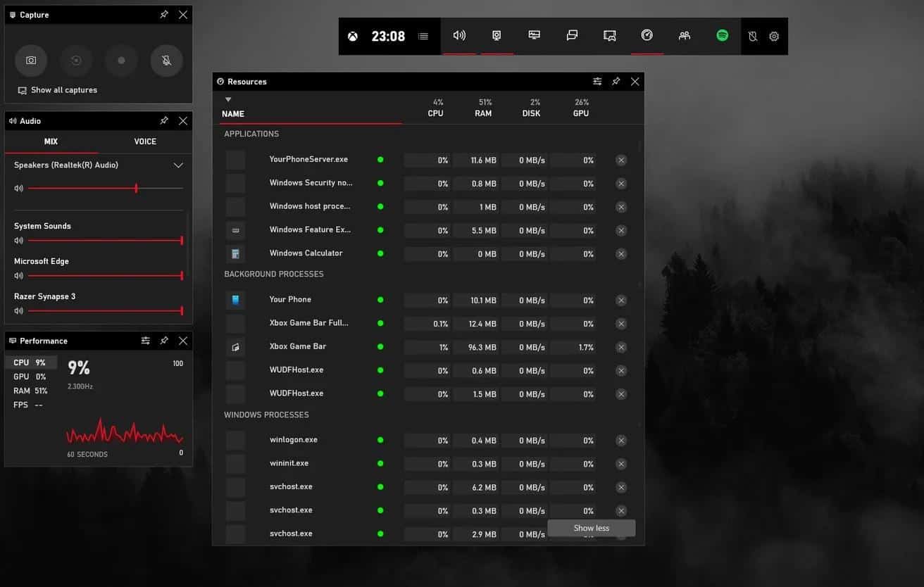Click the BACKGROUND PROCESSES section heading
924x587 pixels.
[x=274, y=274]
